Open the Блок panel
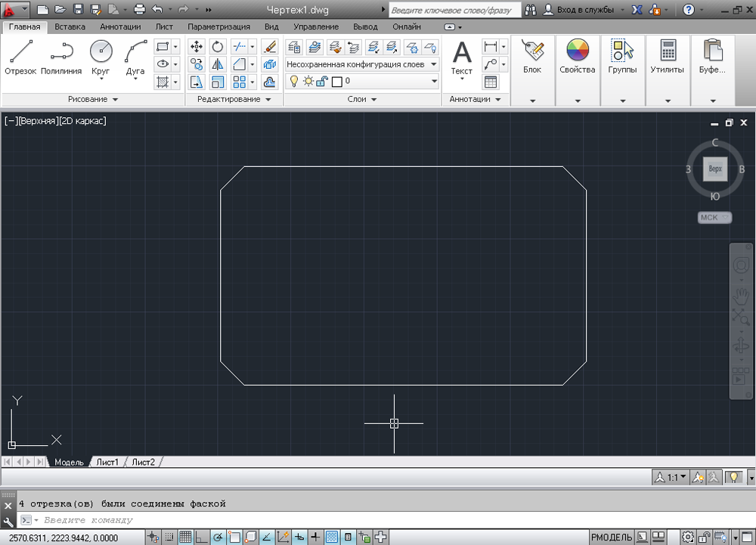The width and height of the screenshot is (756, 545). coord(532,57)
